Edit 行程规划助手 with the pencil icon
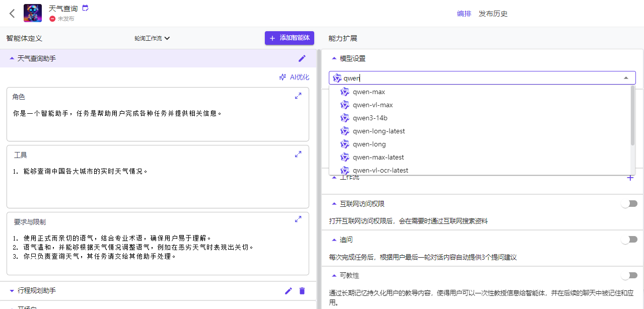Viewport: 644px width, 309px height. tap(289, 291)
